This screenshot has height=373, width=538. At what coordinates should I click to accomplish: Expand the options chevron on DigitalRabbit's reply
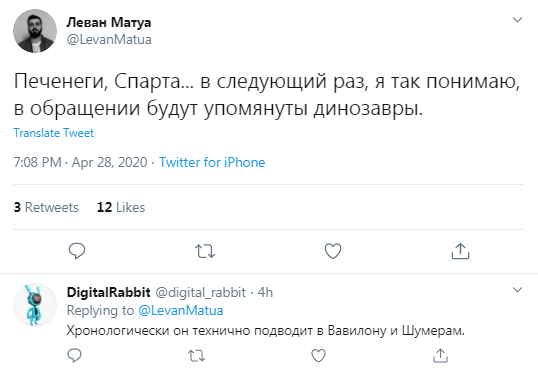click(x=517, y=290)
